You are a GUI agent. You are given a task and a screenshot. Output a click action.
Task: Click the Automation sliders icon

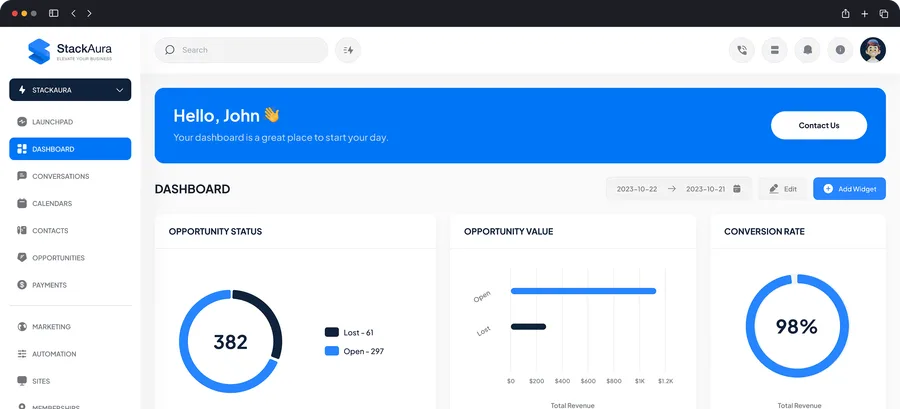(22, 354)
